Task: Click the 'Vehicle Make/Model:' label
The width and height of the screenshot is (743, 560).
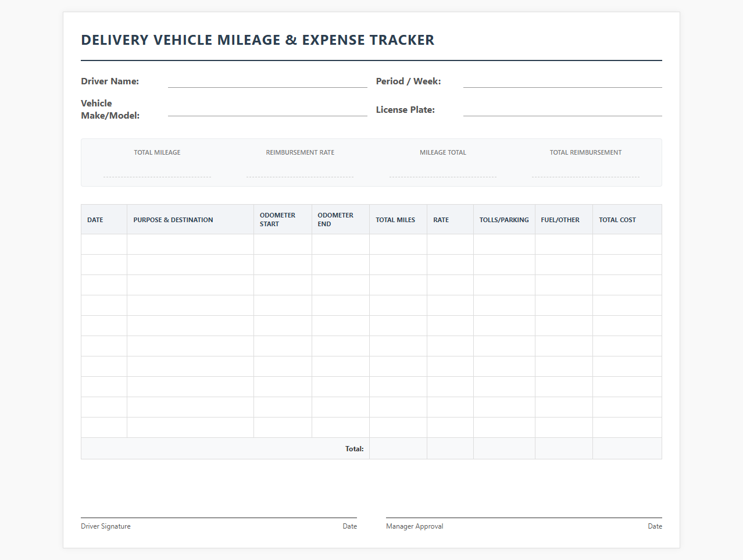Action: pos(110,109)
